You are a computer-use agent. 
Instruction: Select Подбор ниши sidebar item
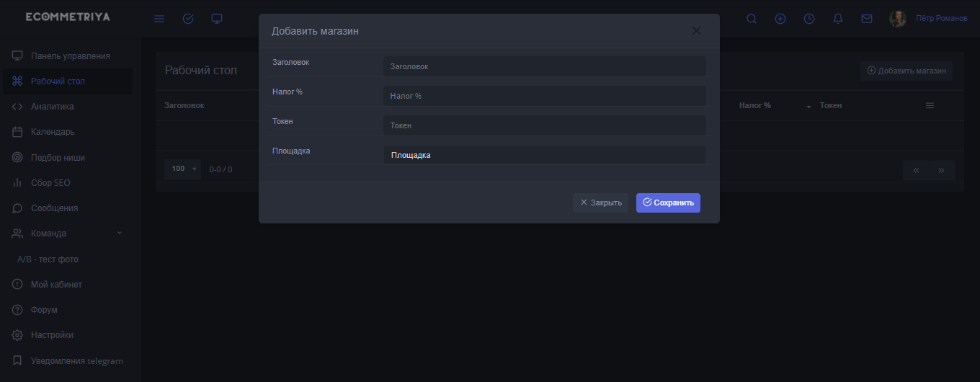coord(58,157)
